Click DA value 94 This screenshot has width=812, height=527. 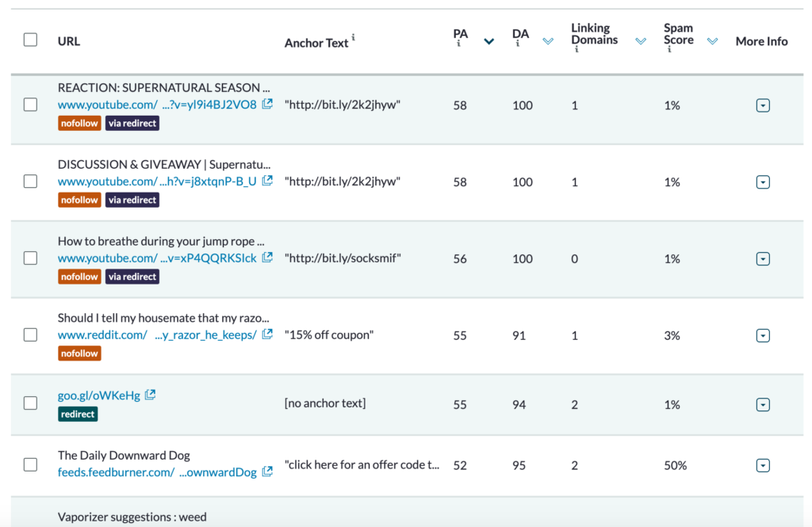coord(519,404)
